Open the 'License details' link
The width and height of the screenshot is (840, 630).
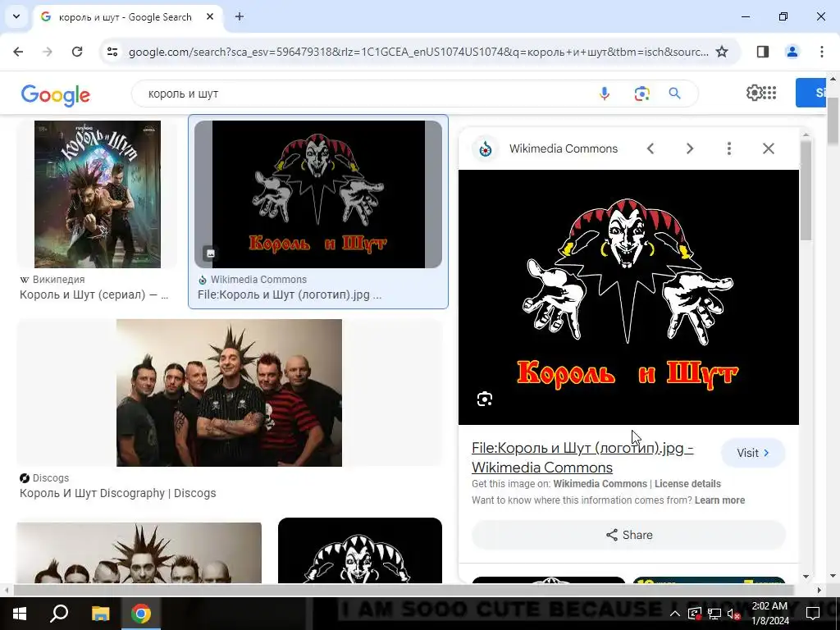(x=688, y=484)
